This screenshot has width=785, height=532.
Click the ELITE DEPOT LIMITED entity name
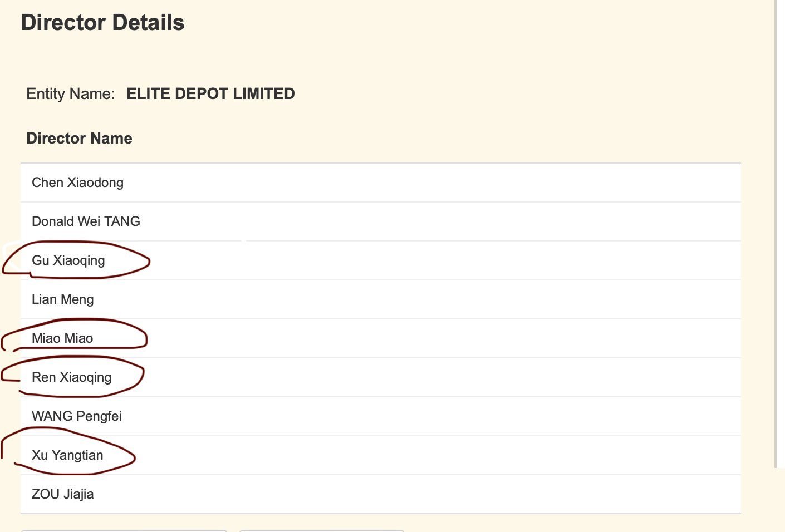click(210, 93)
